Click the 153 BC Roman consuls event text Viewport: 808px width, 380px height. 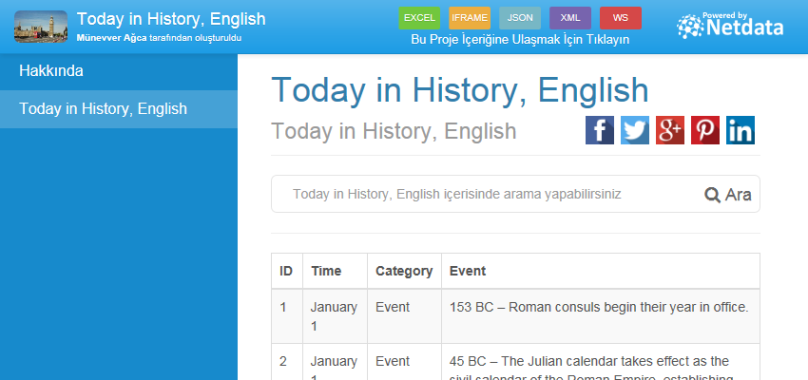[599, 307]
